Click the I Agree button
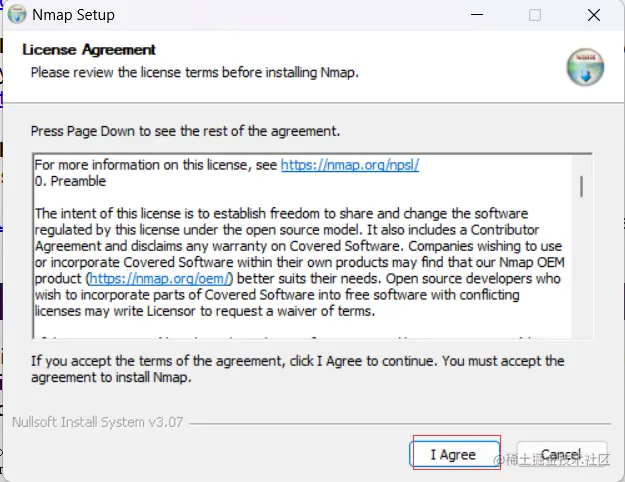The height and width of the screenshot is (482, 625). tap(454, 454)
